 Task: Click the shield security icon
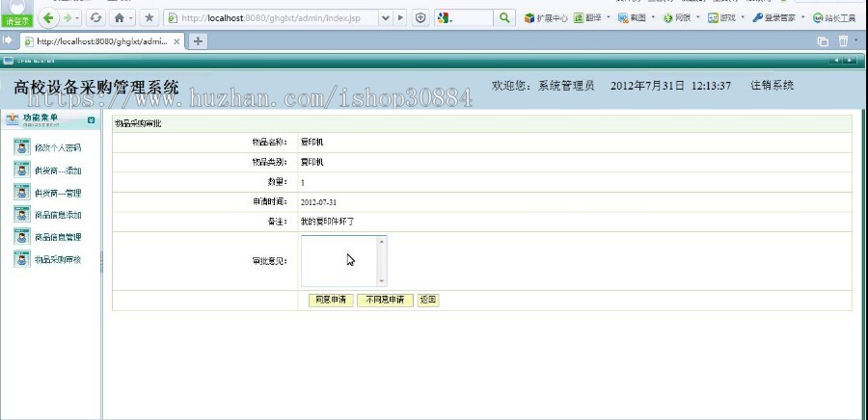coord(420,17)
